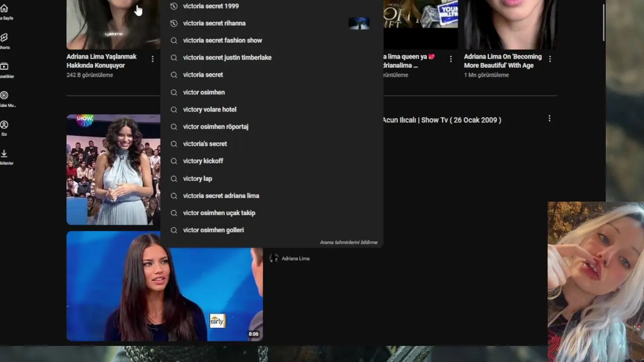Select suggestion 'victor osimhen'
The image size is (644, 362).
click(x=272, y=92)
